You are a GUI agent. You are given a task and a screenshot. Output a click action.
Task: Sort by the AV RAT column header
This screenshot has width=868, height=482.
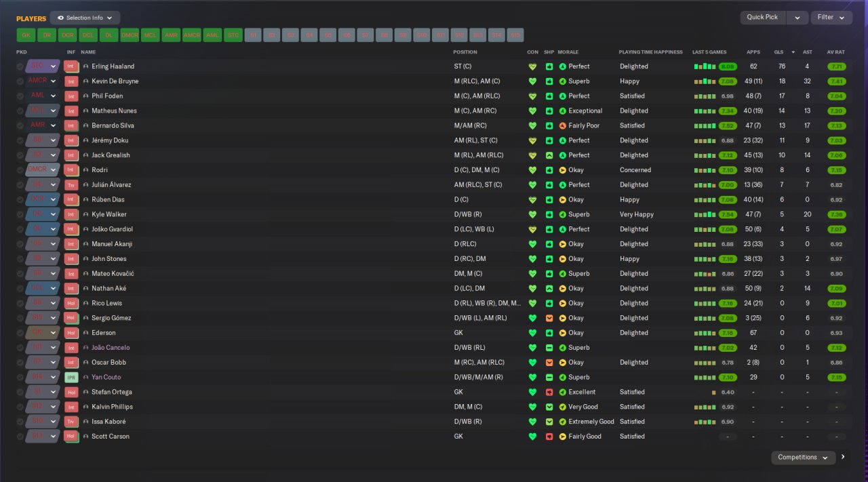835,52
